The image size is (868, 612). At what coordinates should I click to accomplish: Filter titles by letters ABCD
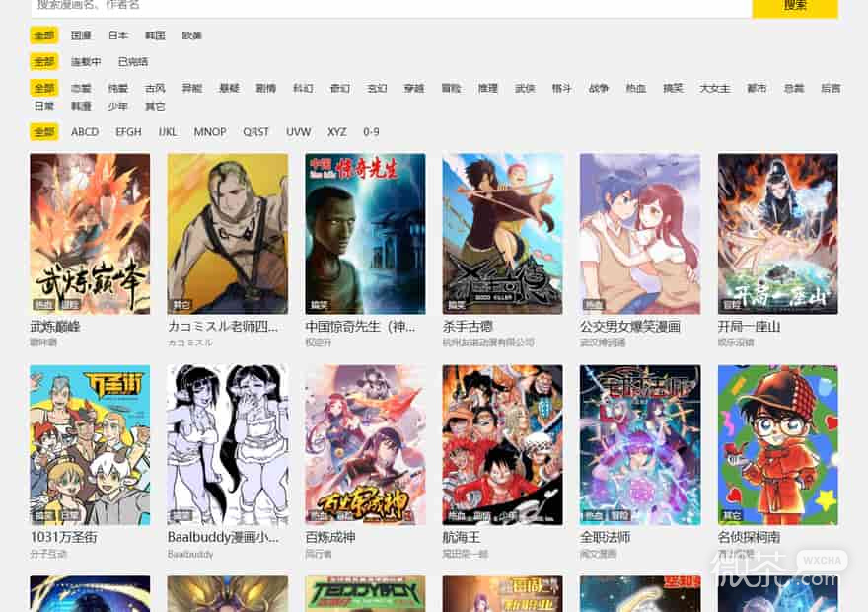85,132
